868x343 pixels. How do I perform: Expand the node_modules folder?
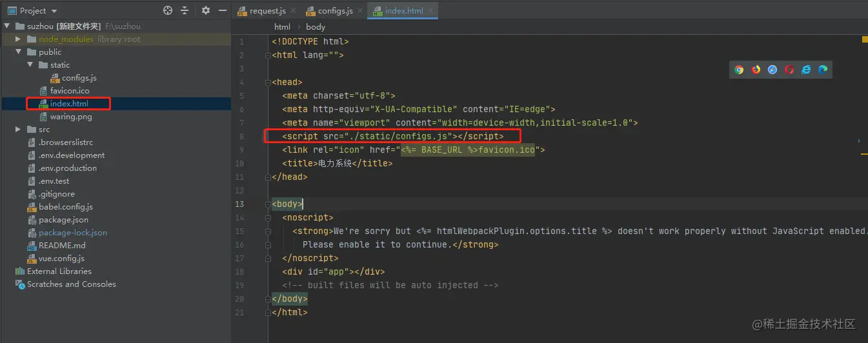[x=19, y=39]
